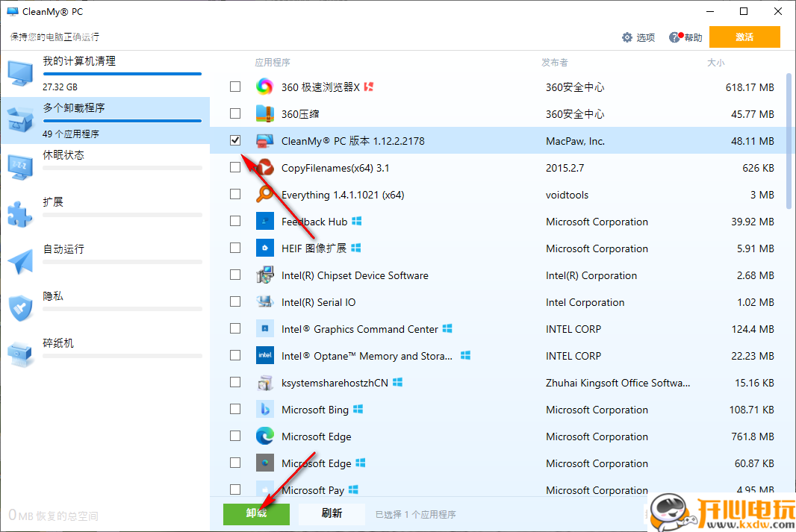
Task: Switch to the Hibernation section
Action: tap(63, 155)
